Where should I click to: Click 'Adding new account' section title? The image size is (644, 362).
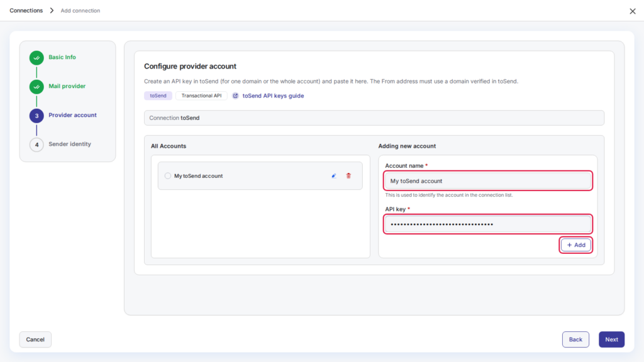407,146
